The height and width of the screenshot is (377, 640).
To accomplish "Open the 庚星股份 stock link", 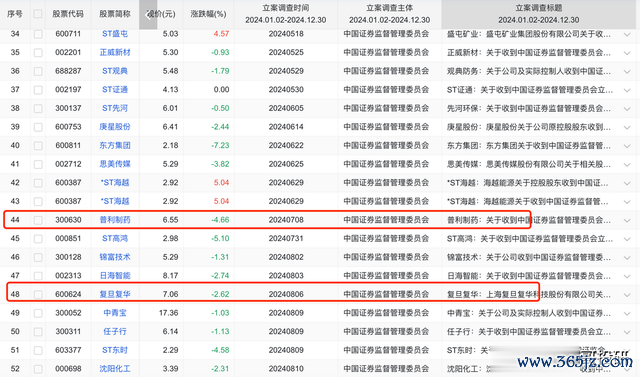I will [115, 127].
